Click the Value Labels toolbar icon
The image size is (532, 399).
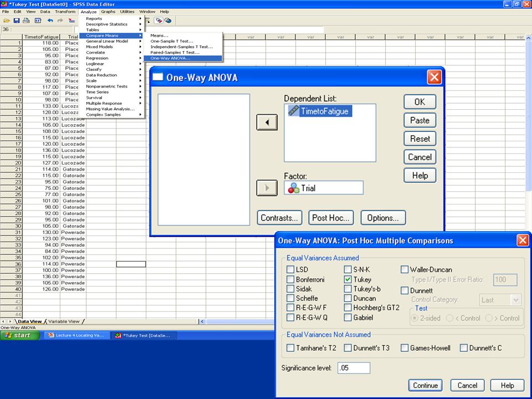158,21
